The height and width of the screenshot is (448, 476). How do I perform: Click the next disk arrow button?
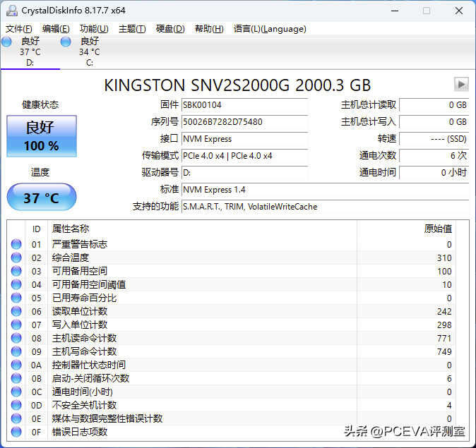[x=461, y=84]
